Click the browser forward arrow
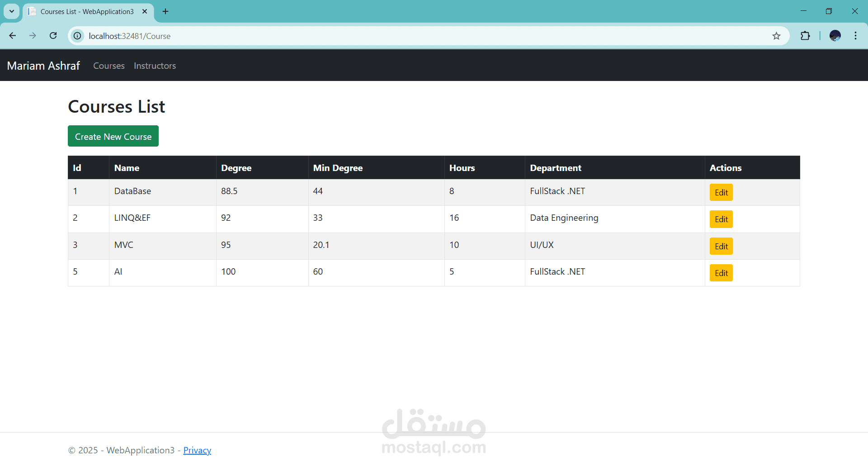The width and height of the screenshot is (868, 466). pyautogui.click(x=33, y=36)
